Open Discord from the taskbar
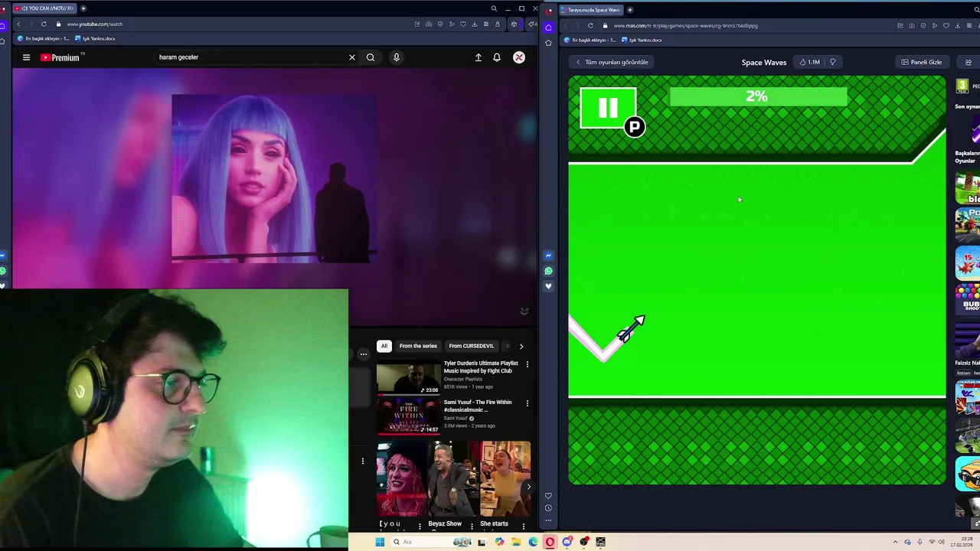This screenshot has height=551, width=980. (567, 542)
